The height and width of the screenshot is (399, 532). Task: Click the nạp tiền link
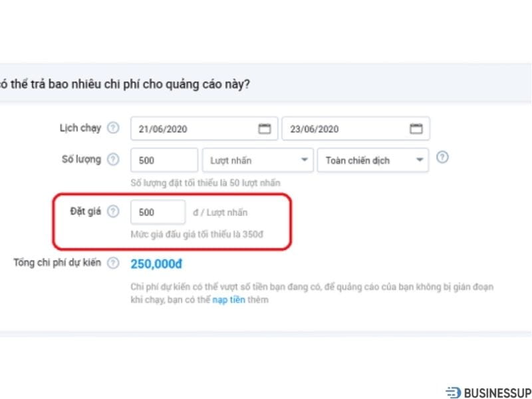(229, 300)
